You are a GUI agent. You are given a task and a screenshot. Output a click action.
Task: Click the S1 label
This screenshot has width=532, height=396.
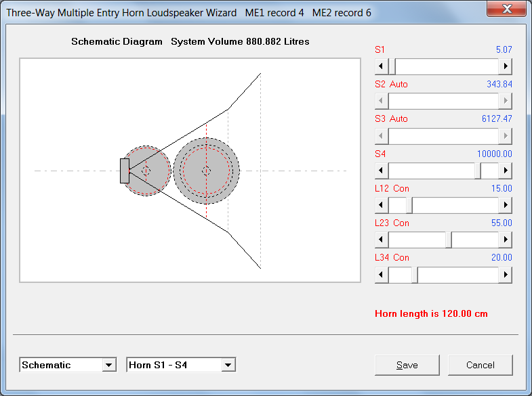click(x=380, y=49)
